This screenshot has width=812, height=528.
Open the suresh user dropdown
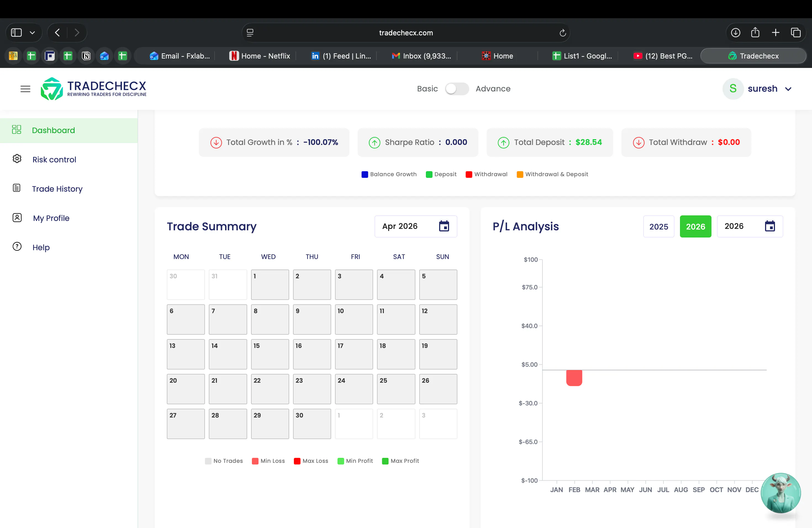[757, 89]
